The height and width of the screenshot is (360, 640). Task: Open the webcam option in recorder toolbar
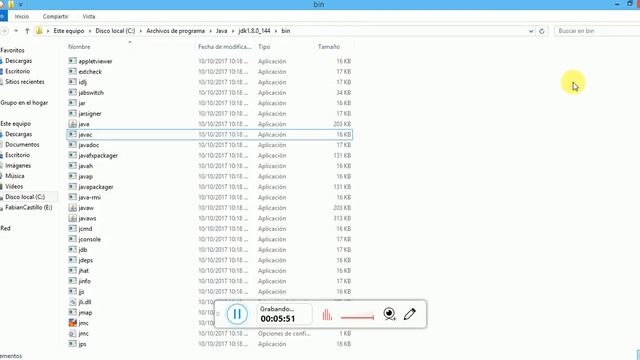(389, 313)
